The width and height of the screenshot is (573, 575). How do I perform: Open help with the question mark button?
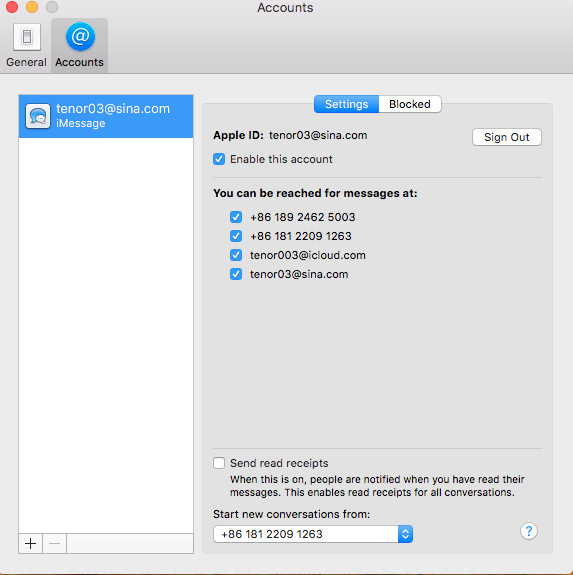click(528, 531)
